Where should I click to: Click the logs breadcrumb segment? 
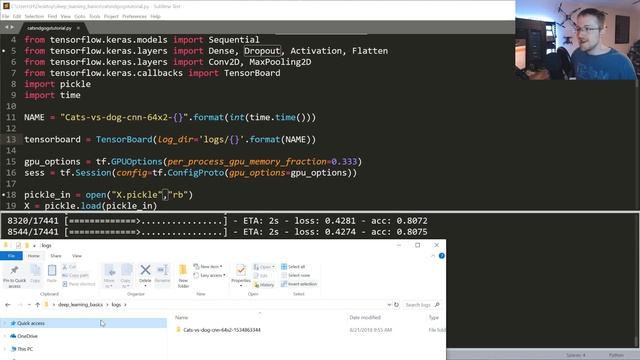[x=116, y=305]
